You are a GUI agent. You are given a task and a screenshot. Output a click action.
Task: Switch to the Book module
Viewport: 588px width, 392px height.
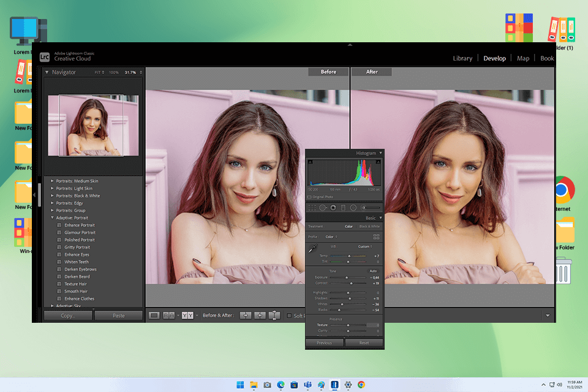pos(547,58)
